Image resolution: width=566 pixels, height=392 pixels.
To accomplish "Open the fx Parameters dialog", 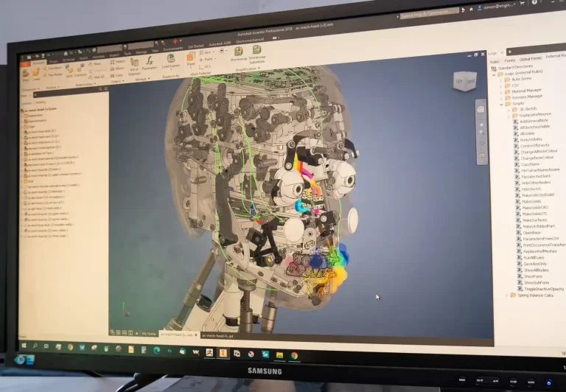I will pos(150,63).
